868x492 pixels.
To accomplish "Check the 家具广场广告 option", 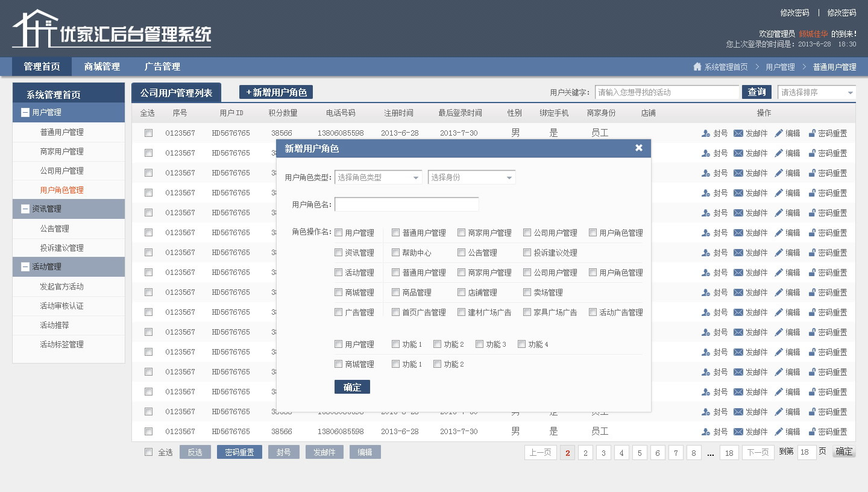I will pos(527,312).
